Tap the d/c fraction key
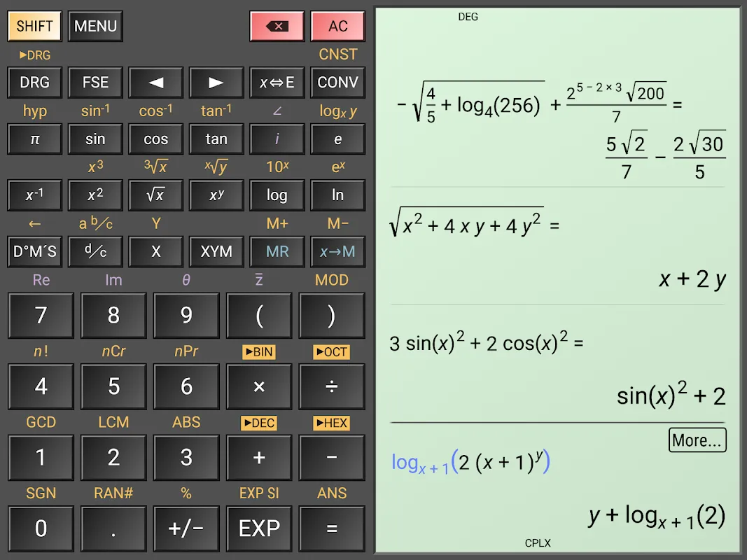This screenshot has height=560, width=747. [x=95, y=251]
